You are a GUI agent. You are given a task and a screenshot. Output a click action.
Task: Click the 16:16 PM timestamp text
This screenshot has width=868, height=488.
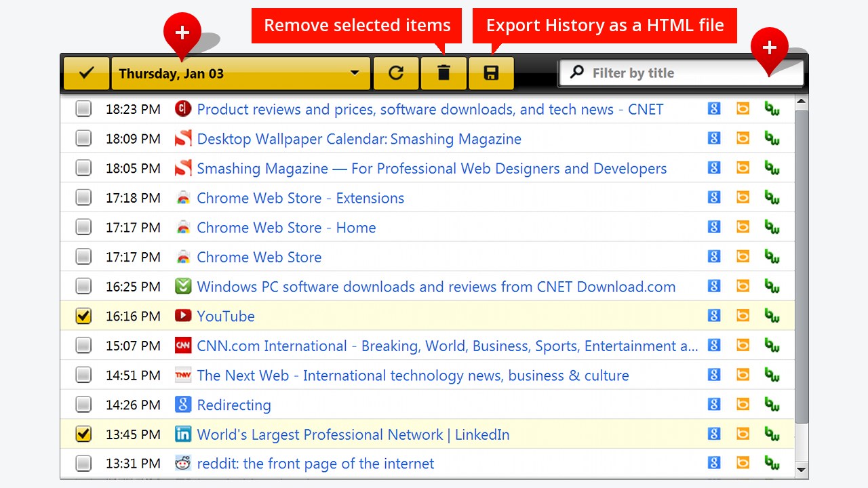point(133,316)
